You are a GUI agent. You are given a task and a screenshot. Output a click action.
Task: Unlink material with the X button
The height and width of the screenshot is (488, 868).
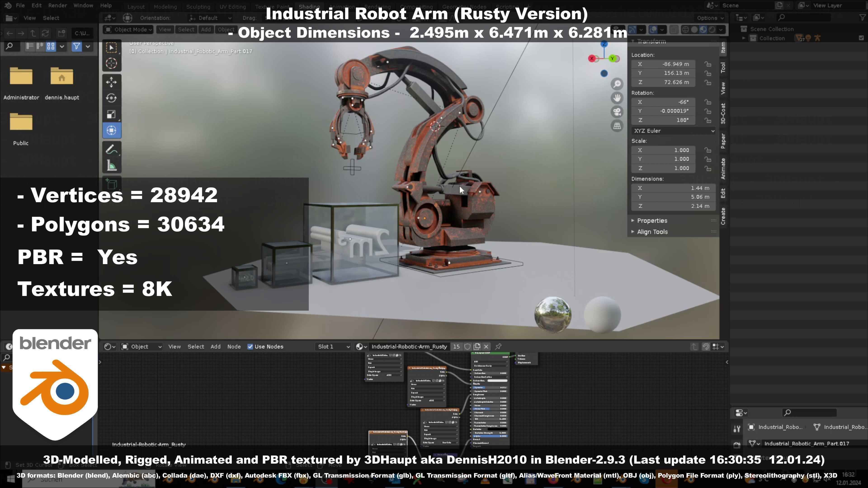click(x=486, y=347)
